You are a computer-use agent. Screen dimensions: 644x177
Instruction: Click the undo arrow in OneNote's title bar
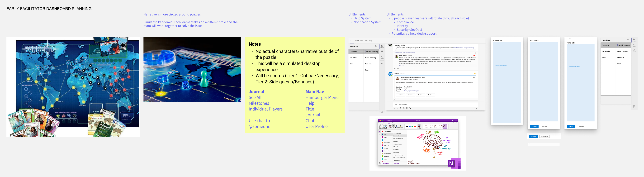pos(385,120)
